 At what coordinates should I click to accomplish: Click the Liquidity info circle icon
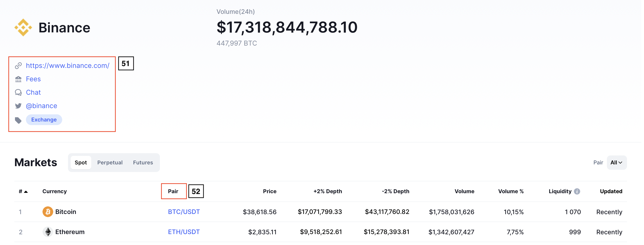577,192
